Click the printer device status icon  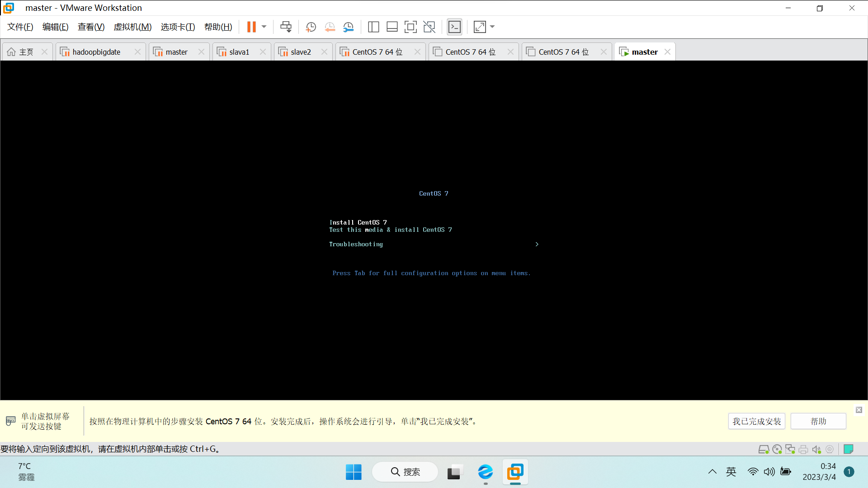(803, 449)
